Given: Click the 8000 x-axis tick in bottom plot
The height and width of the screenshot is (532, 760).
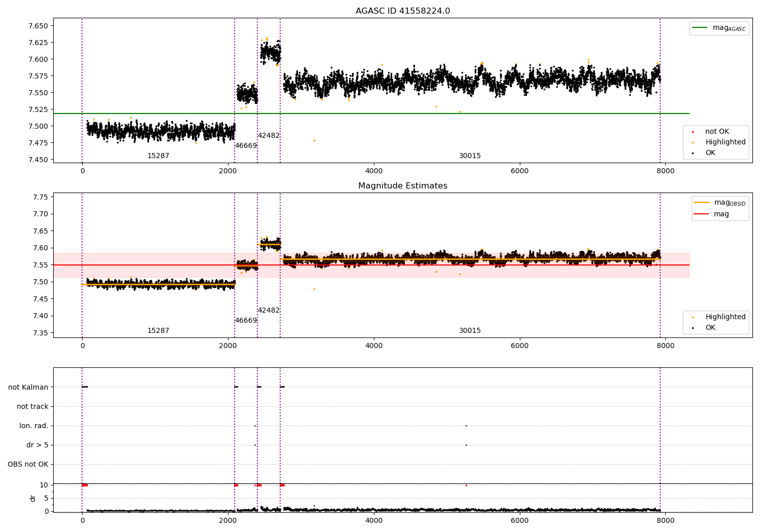Looking at the screenshot, I should pos(665,520).
